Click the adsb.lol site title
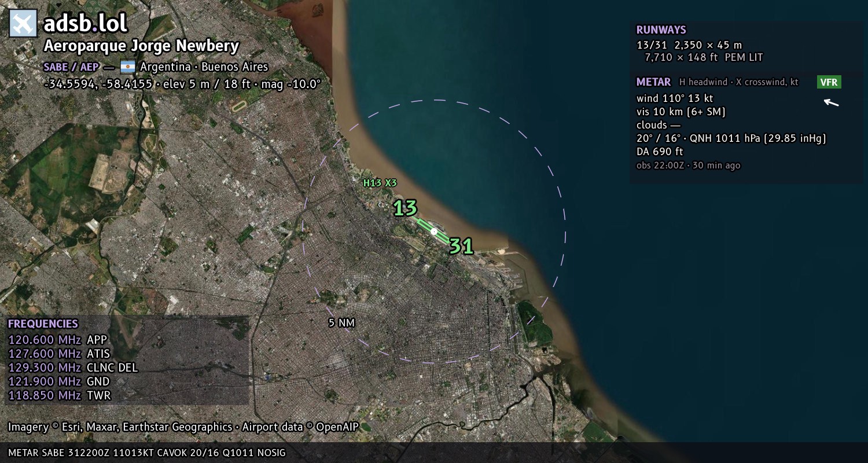Image resolution: width=868 pixels, height=463 pixels. tap(85, 24)
